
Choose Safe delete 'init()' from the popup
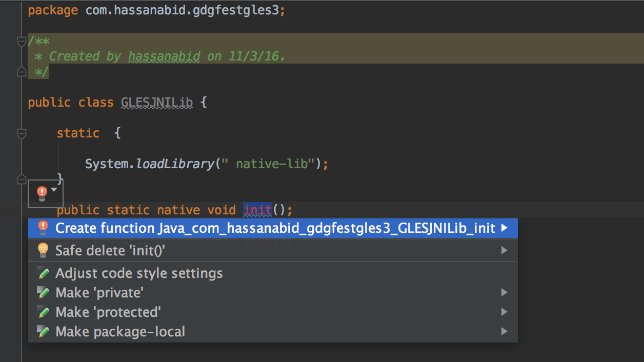(x=118, y=250)
